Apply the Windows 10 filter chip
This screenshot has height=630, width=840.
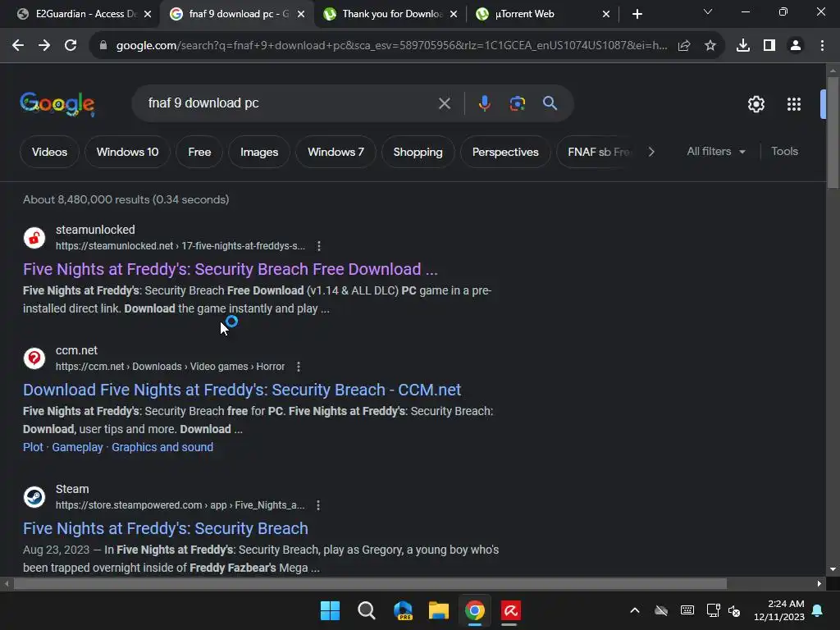127,152
